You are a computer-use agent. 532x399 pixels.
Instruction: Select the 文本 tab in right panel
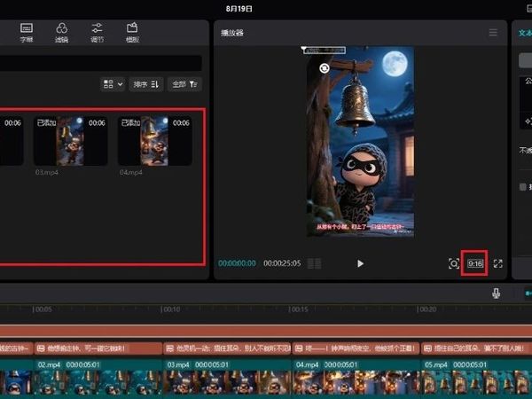point(523,33)
